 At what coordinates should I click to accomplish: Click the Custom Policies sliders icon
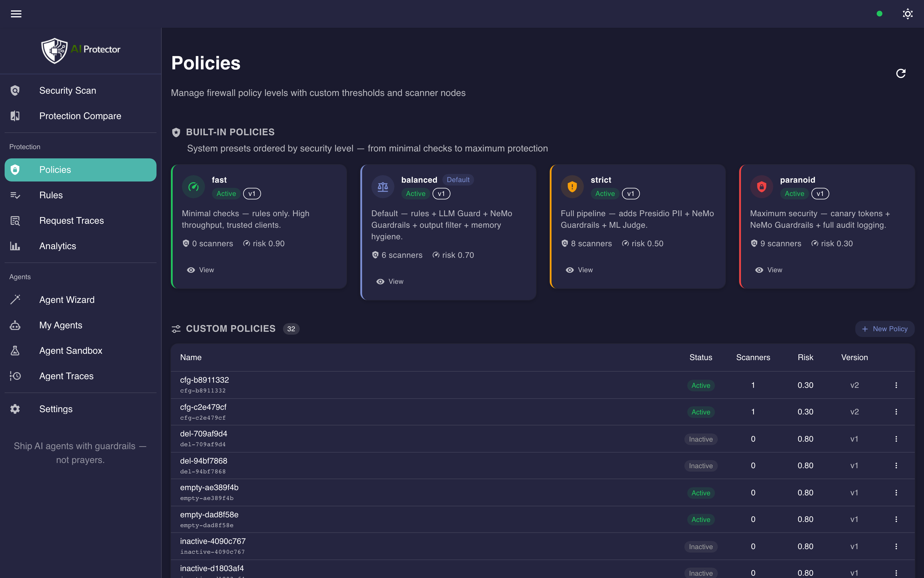click(176, 329)
